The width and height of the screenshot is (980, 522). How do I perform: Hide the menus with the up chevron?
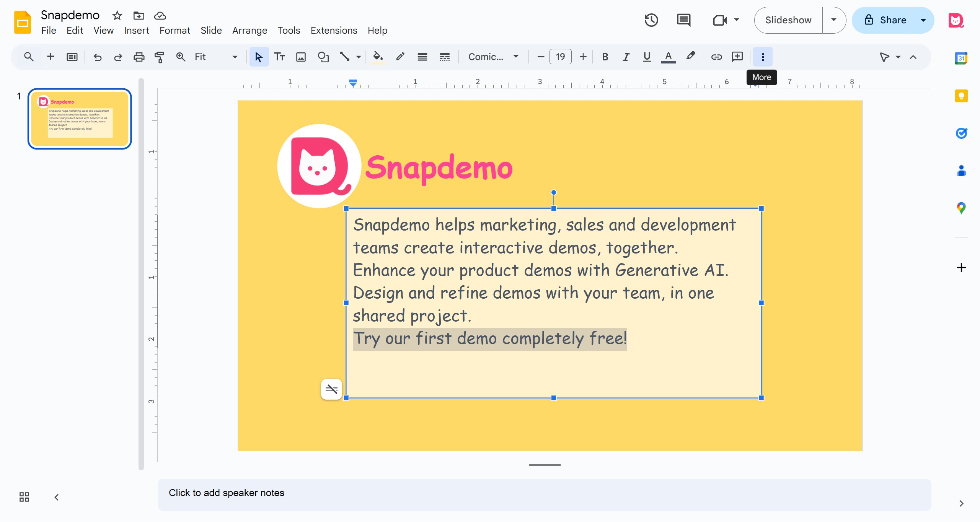coord(913,57)
